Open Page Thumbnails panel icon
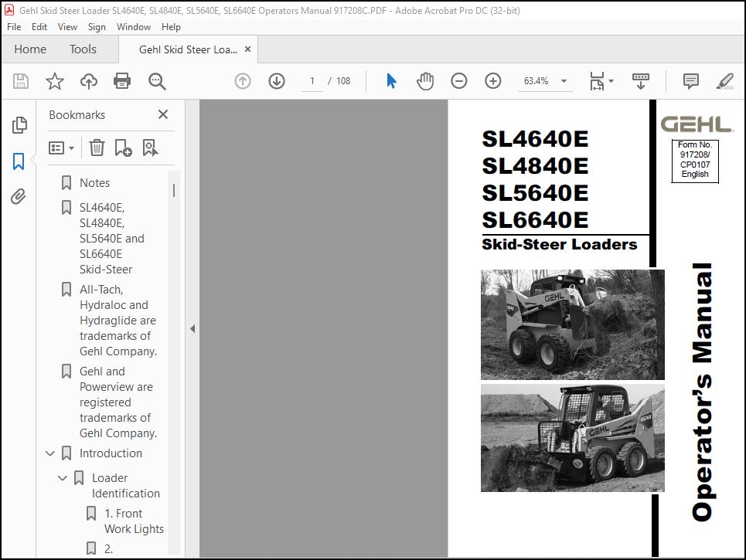Image resolution: width=746 pixels, height=560 pixels. (x=19, y=125)
